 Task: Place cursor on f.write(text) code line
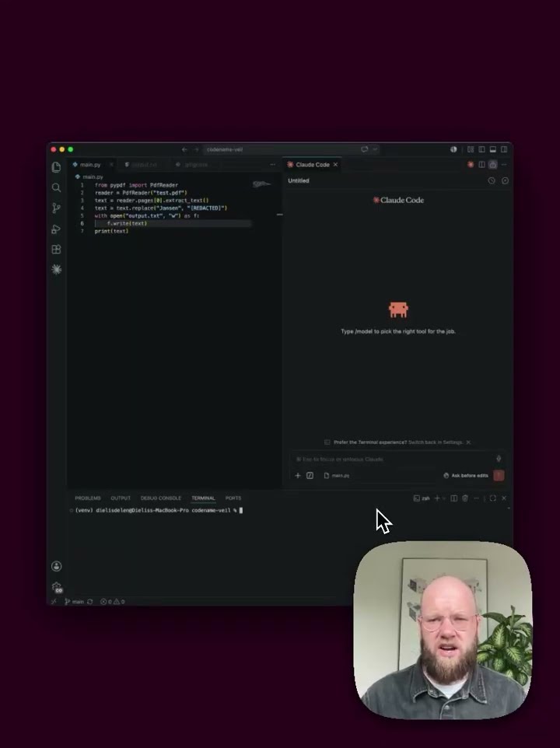coord(127,223)
